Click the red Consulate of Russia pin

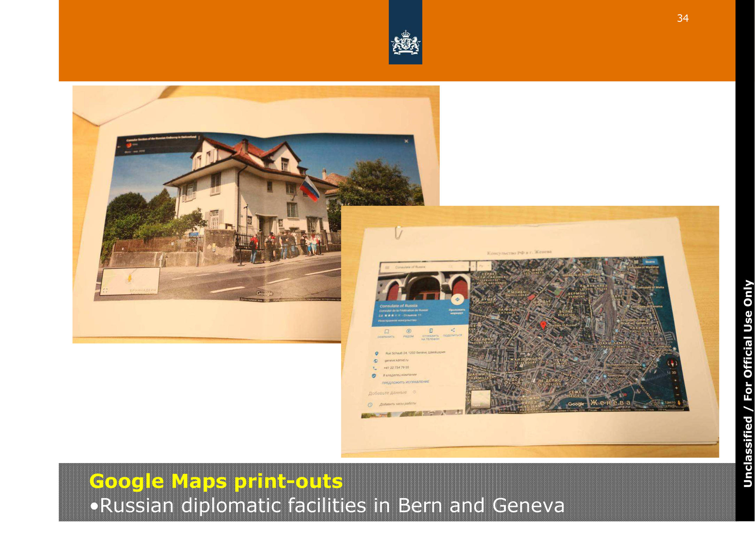pos(543,325)
